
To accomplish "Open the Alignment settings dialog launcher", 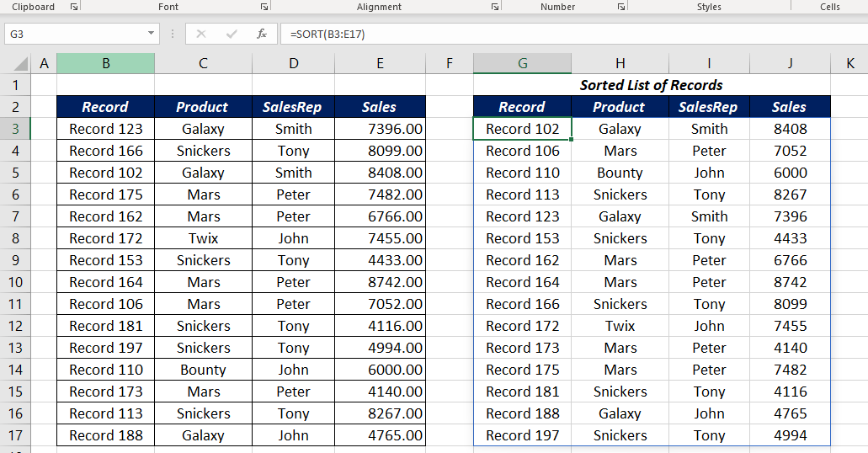I will 494,7.
